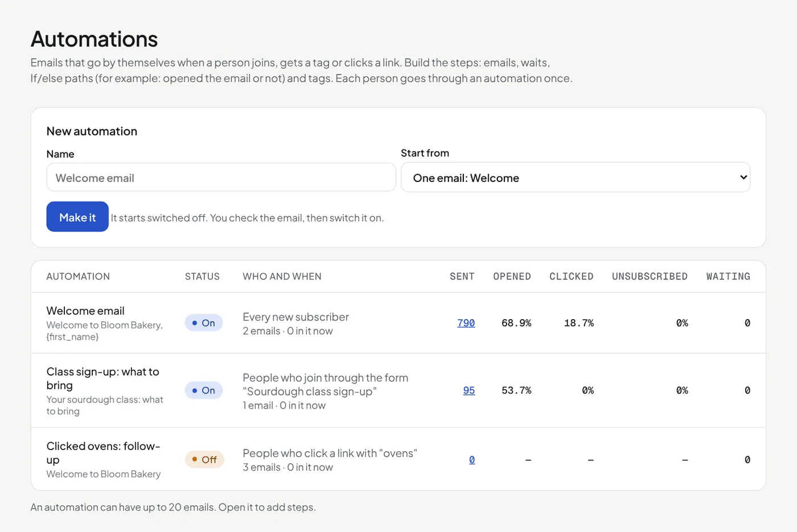Click the subject line Your sourdough class: what to bring
Viewport: 797px width, 532px height.
(x=105, y=405)
